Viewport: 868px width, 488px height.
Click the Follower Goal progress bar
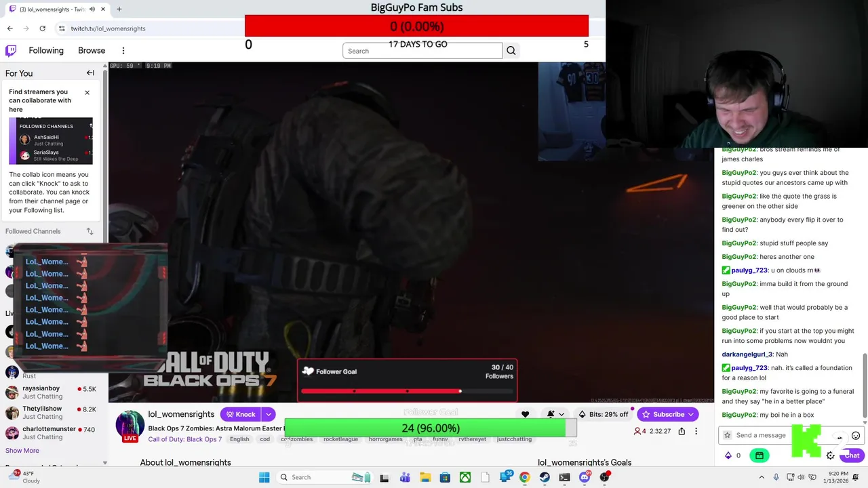pos(407,391)
